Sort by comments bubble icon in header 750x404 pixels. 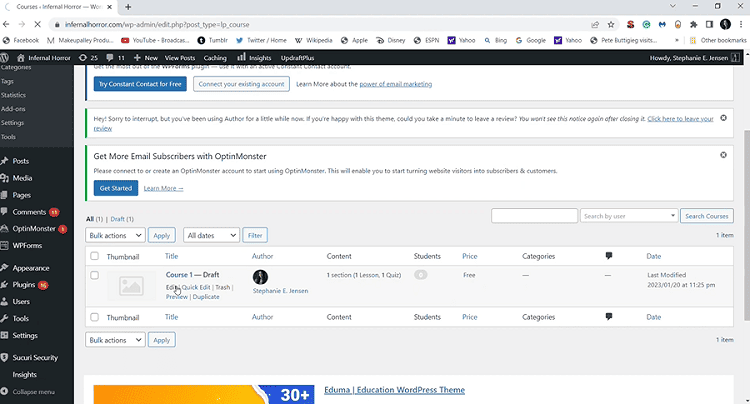[x=609, y=256]
